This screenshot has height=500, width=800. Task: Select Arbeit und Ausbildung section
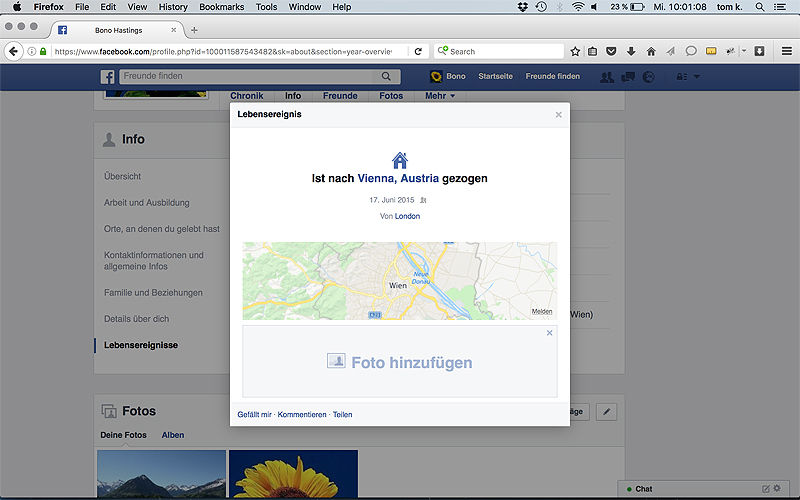tap(146, 203)
